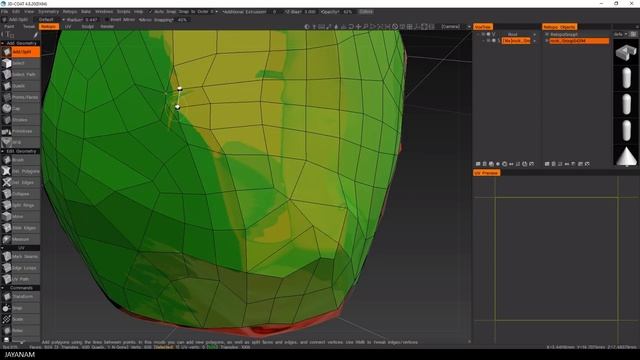
Task: Select the Points/Faces tool
Action: click(x=20, y=98)
